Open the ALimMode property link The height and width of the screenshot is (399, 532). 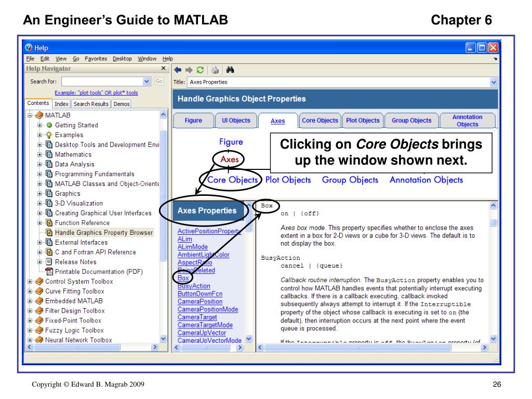(192, 247)
